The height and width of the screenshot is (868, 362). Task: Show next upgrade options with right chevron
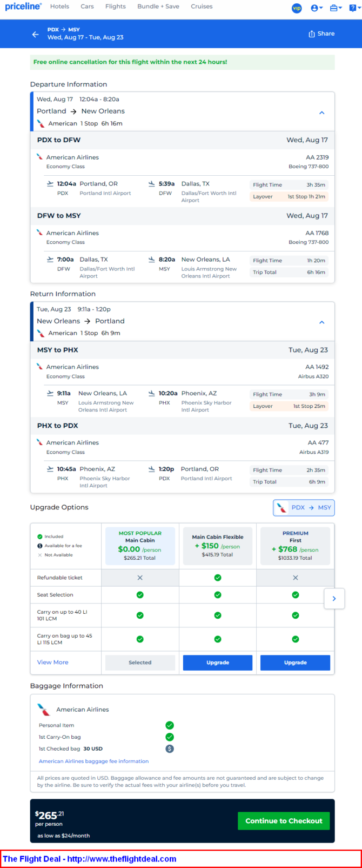tap(334, 599)
